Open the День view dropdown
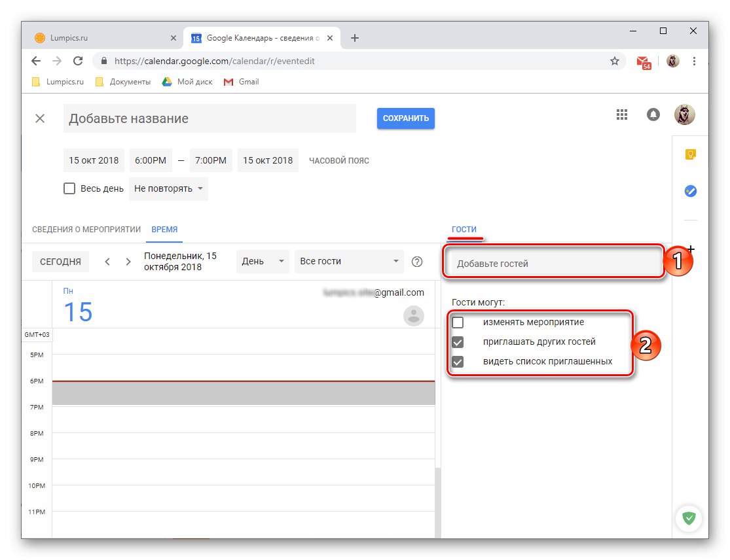 [262, 261]
